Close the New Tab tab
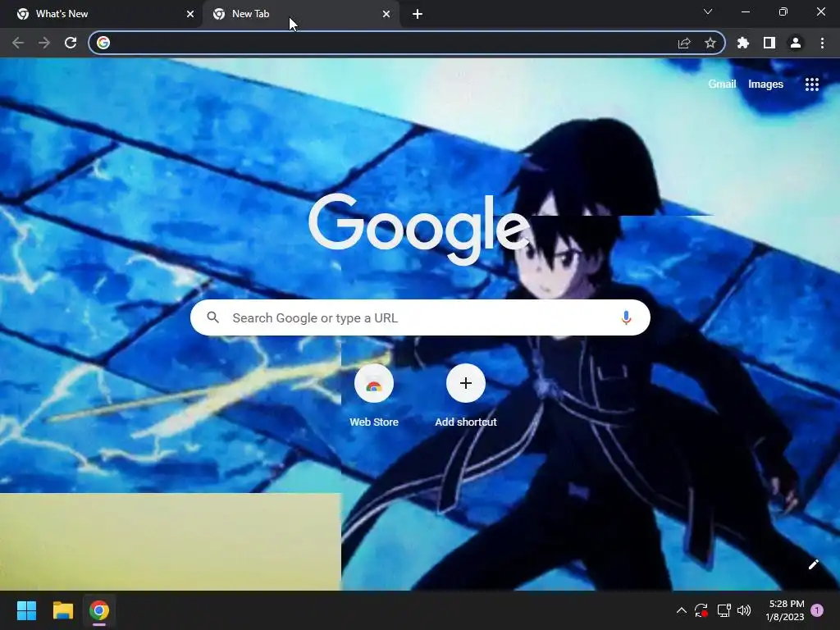The image size is (840, 630). [386, 14]
